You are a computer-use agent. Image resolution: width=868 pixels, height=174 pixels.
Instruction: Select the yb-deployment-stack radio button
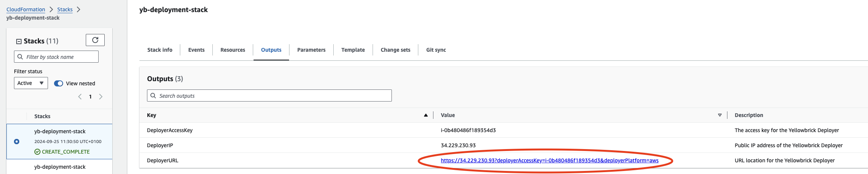(x=17, y=142)
